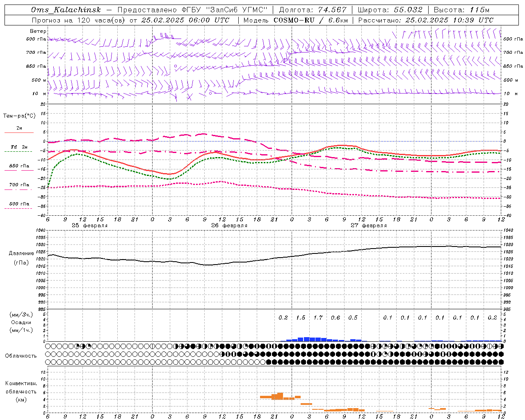Image resolution: width=525 pixels, height=420 pixels.
Task: Click the 26 февраля date label
Action: coord(229,226)
